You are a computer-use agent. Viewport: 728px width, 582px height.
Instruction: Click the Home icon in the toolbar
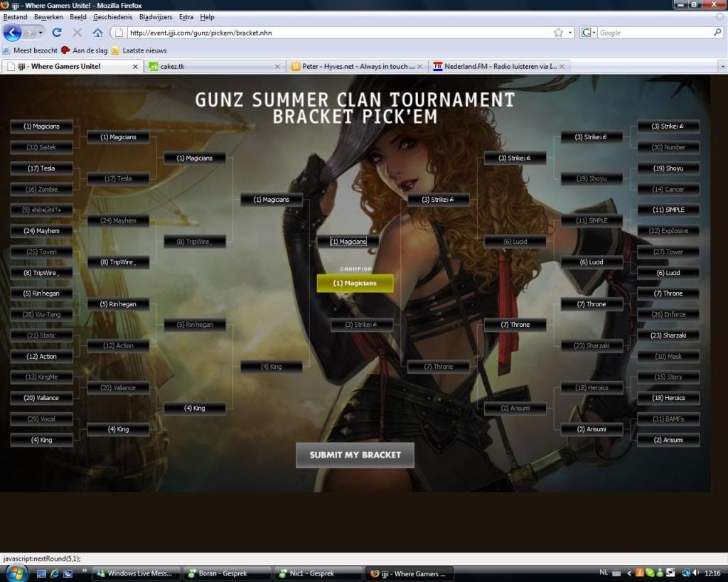(97, 33)
